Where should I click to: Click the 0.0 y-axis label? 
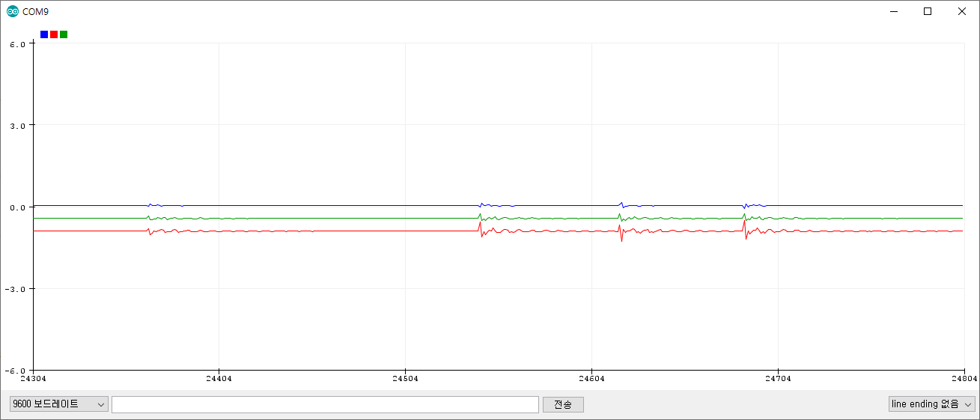[x=19, y=207]
